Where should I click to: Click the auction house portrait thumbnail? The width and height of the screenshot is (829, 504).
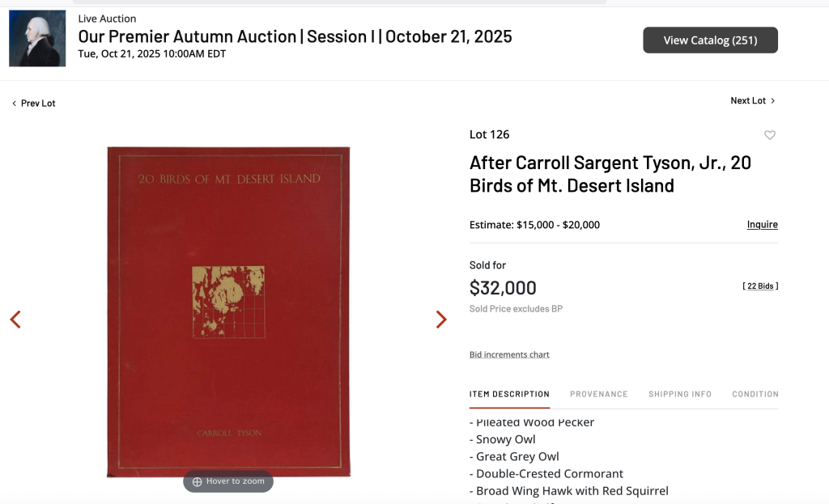(37, 38)
